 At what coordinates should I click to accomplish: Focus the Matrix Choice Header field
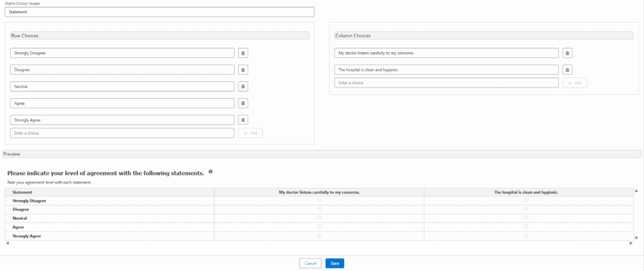point(159,11)
